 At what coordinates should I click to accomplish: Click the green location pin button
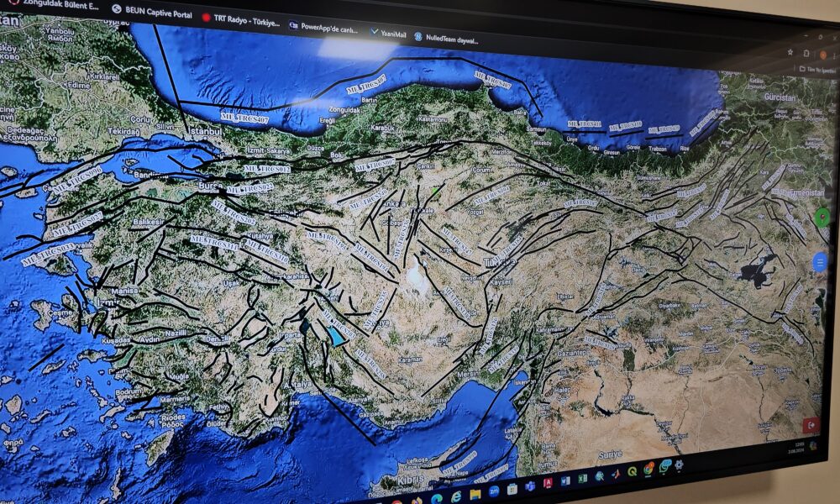tap(822, 217)
